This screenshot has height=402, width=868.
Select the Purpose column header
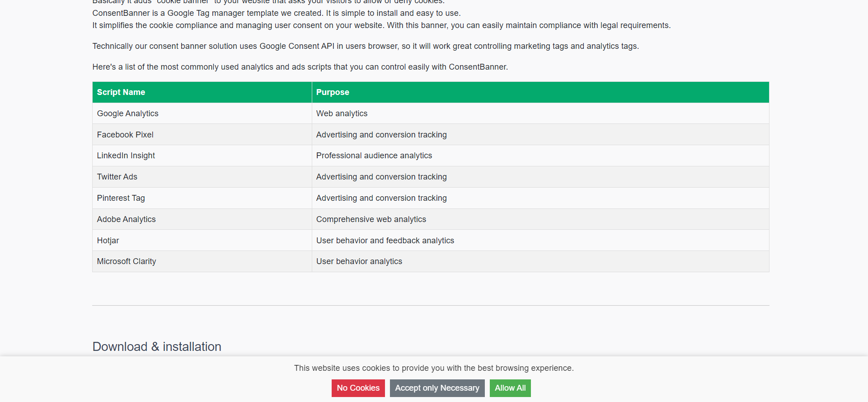pyautogui.click(x=540, y=92)
